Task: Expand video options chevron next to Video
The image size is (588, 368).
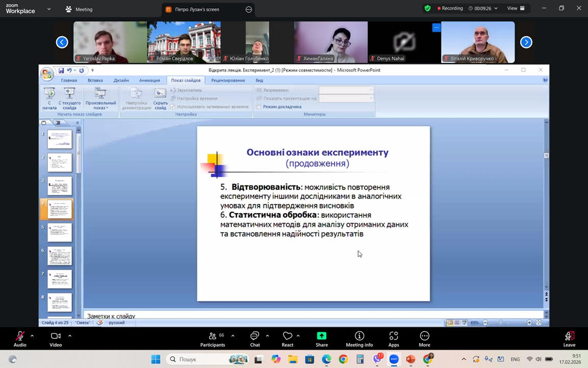Action: coord(70,336)
